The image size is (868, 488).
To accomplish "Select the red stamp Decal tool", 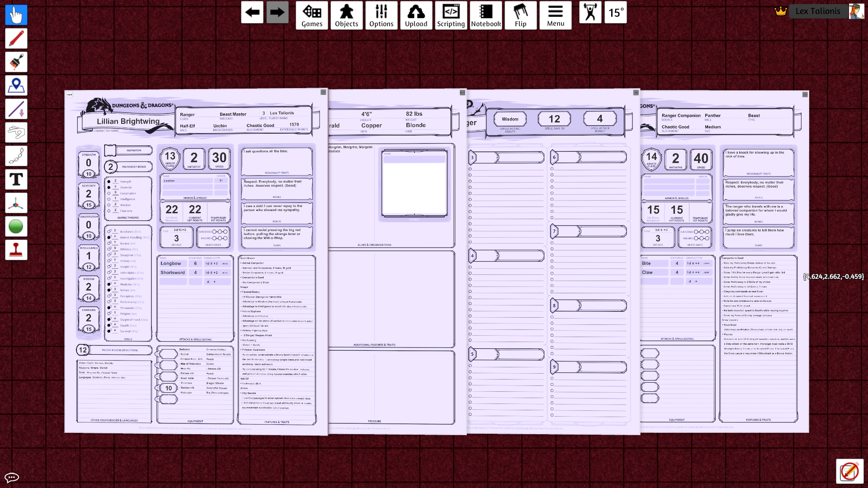I will (x=16, y=250).
